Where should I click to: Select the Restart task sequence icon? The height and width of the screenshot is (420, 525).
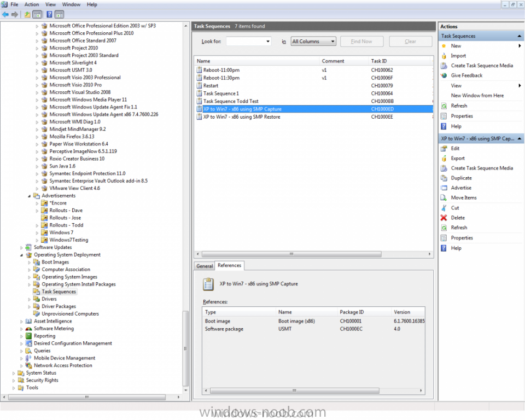199,85
